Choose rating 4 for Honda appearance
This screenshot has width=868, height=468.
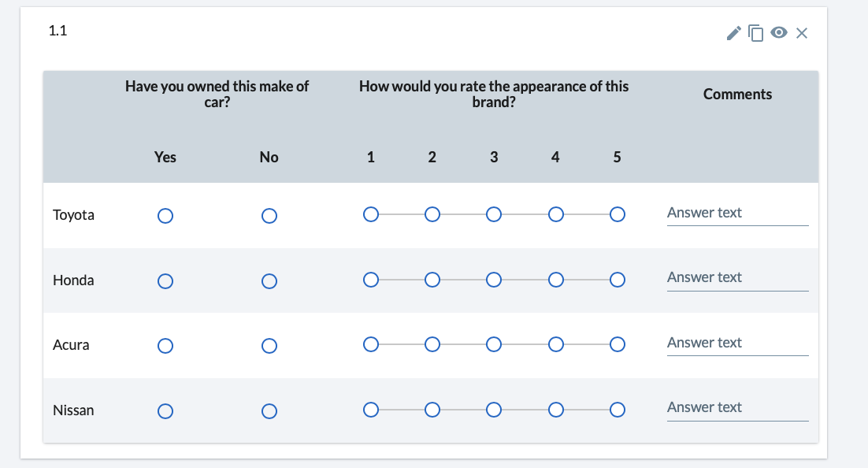(x=555, y=279)
